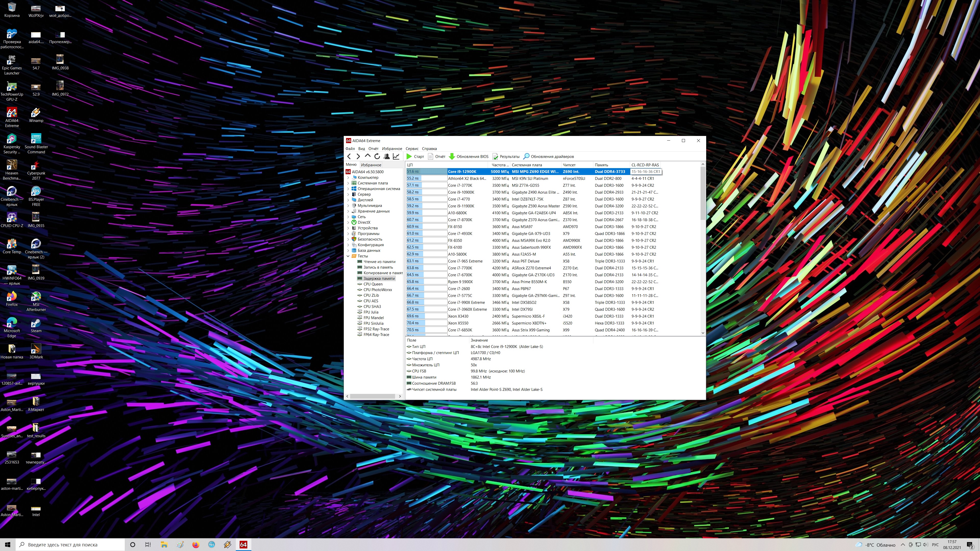Screen dimensions: 980x551
Task: Click the user profile icon in toolbar
Action: (387, 156)
